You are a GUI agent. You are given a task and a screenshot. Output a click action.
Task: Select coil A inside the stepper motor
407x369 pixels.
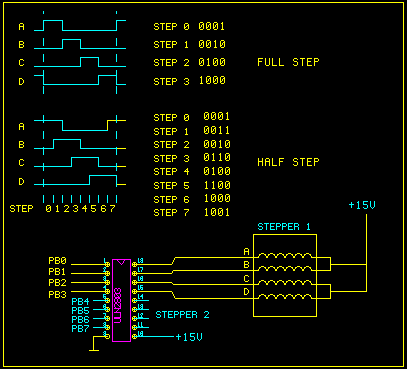pos(285,256)
